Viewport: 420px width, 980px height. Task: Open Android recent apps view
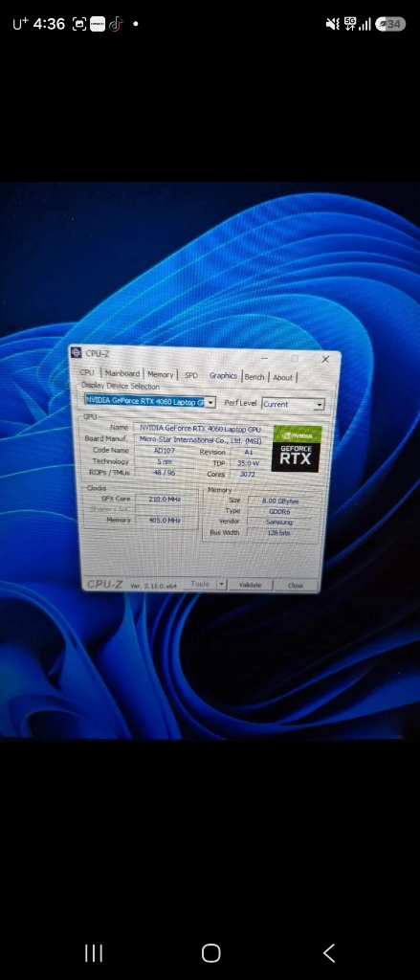click(94, 952)
